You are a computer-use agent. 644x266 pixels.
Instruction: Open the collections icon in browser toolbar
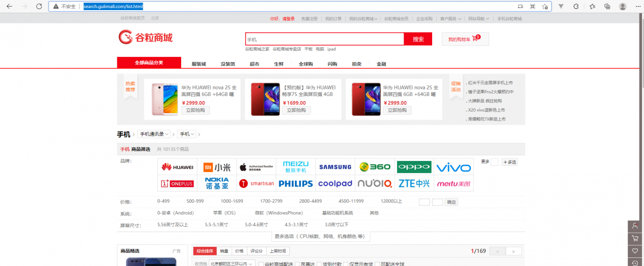click(x=607, y=7)
